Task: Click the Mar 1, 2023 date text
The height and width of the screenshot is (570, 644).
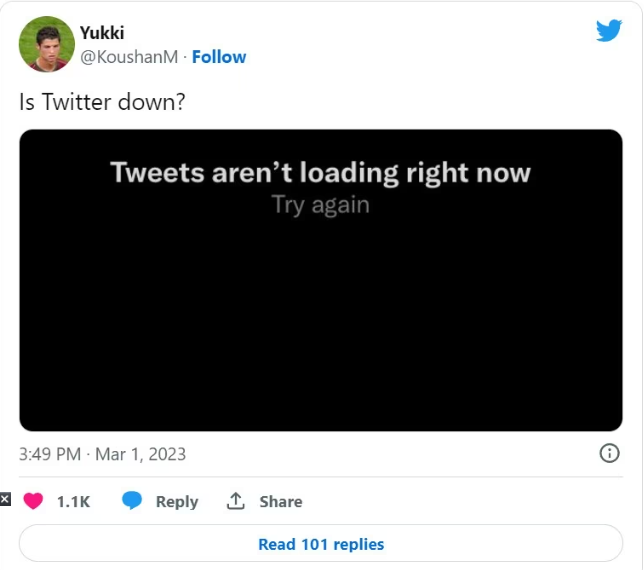Action: click(x=140, y=454)
